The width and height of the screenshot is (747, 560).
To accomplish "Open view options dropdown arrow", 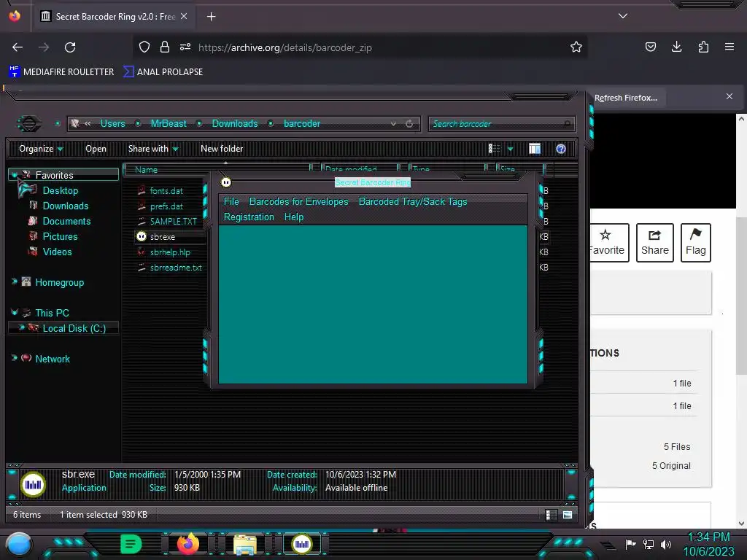I will (510, 149).
